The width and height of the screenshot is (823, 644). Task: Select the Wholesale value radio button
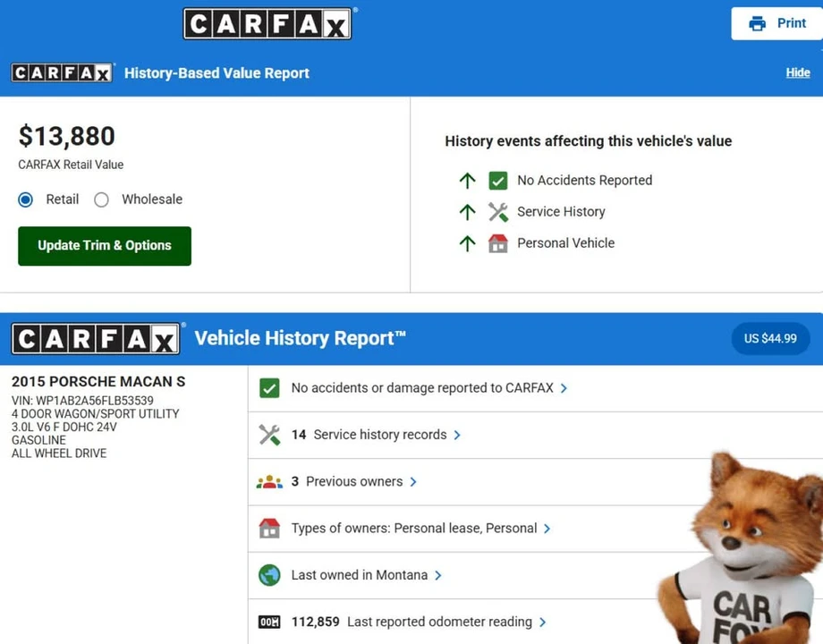click(x=101, y=200)
